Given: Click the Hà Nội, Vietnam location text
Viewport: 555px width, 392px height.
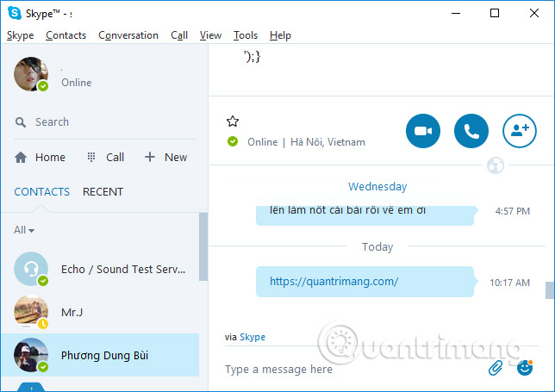Looking at the screenshot, I should click(x=327, y=142).
